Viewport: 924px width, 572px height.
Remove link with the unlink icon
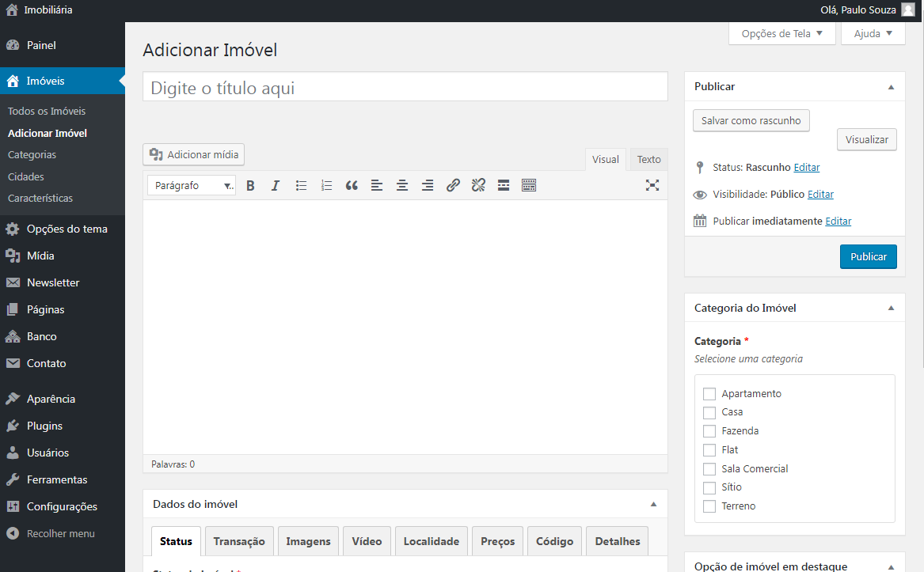click(x=478, y=186)
